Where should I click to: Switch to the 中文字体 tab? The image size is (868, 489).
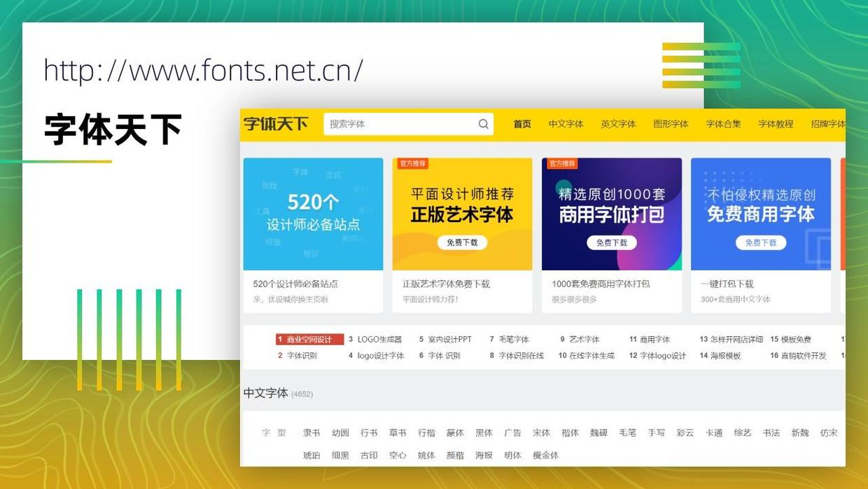(565, 123)
